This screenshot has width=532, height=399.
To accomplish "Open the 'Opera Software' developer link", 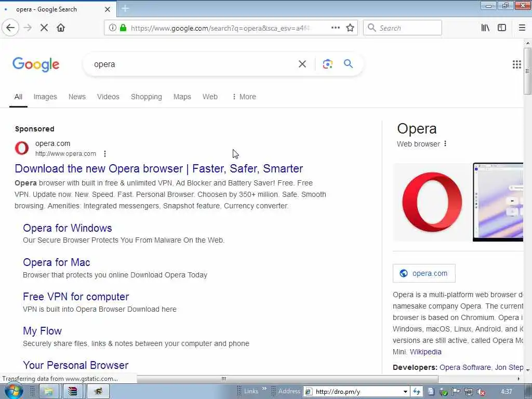I will coord(465,367).
